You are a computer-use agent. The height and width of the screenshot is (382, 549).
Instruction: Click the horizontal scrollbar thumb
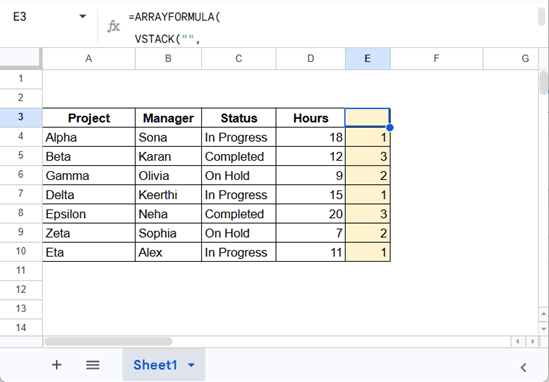[108, 341]
